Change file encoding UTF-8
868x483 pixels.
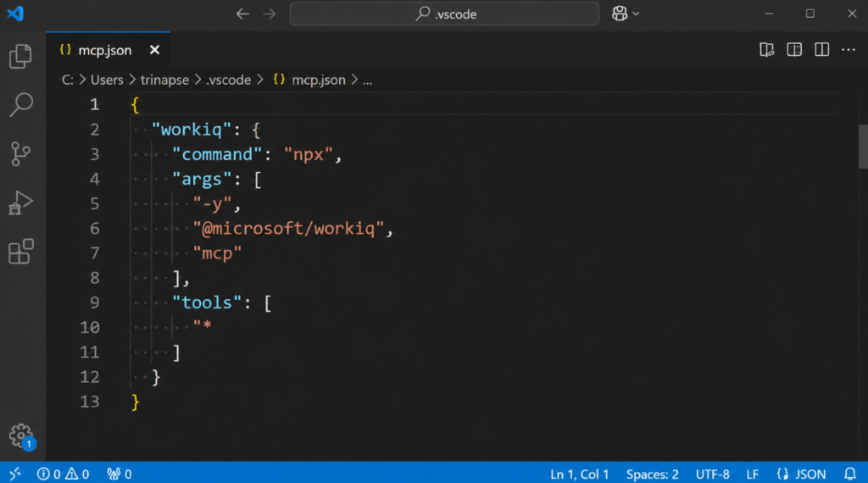click(x=712, y=475)
